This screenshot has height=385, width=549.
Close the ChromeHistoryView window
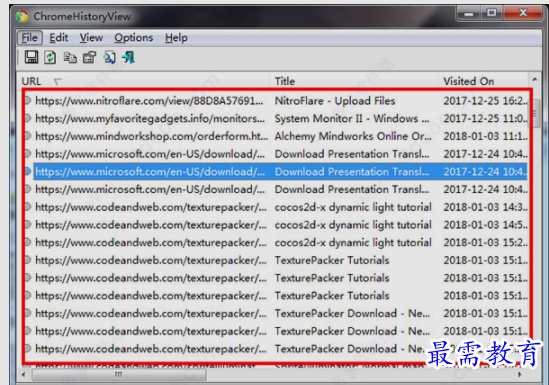(x=523, y=13)
